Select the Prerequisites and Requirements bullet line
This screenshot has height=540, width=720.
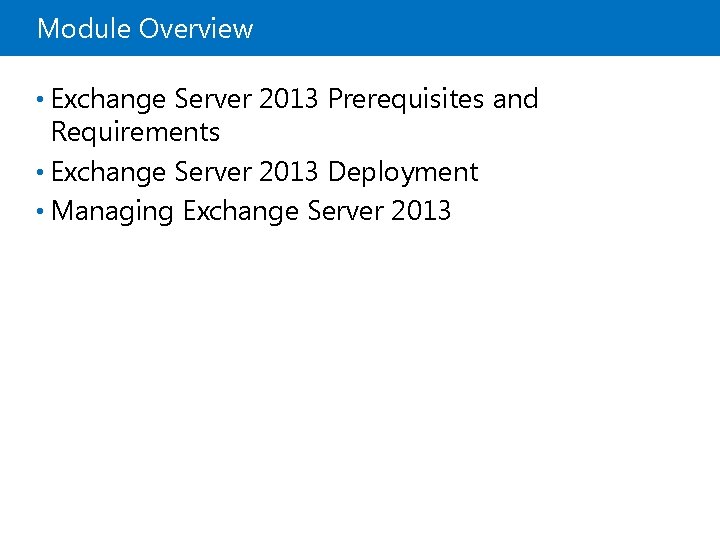point(294,100)
